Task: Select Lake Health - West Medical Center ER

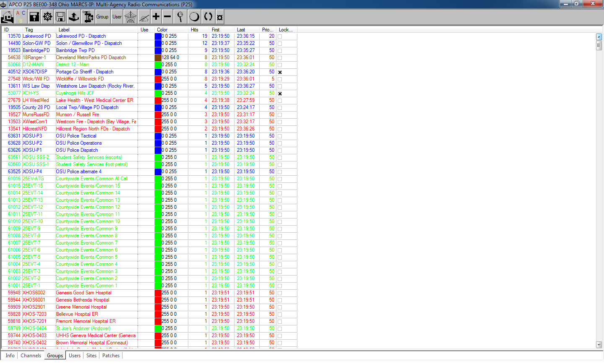Action: coord(95,100)
